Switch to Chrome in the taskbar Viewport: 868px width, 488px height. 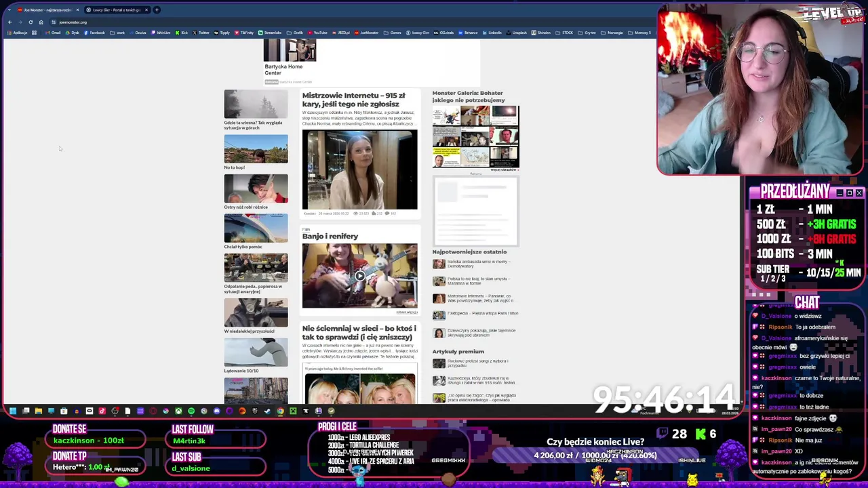(280, 411)
